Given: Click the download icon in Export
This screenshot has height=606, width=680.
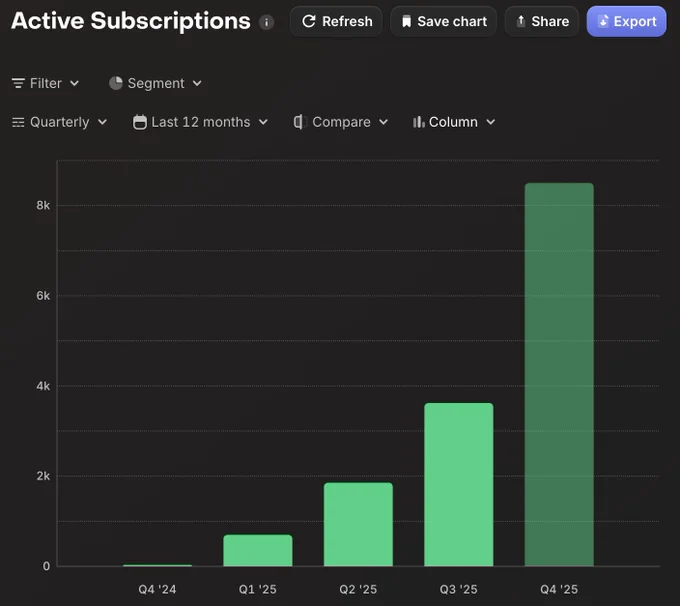Looking at the screenshot, I should (603, 21).
